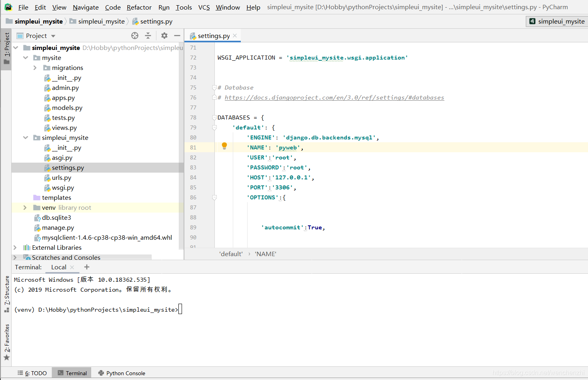This screenshot has width=588, height=380.
Task: Open the Help menu
Action: 253,7
